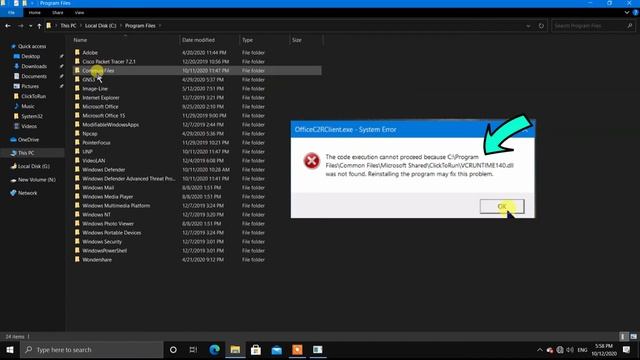The height and width of the screenshot is (360, 640).
Task: Select the Microsoft Office folder icon
Action: tap(77, 106)
